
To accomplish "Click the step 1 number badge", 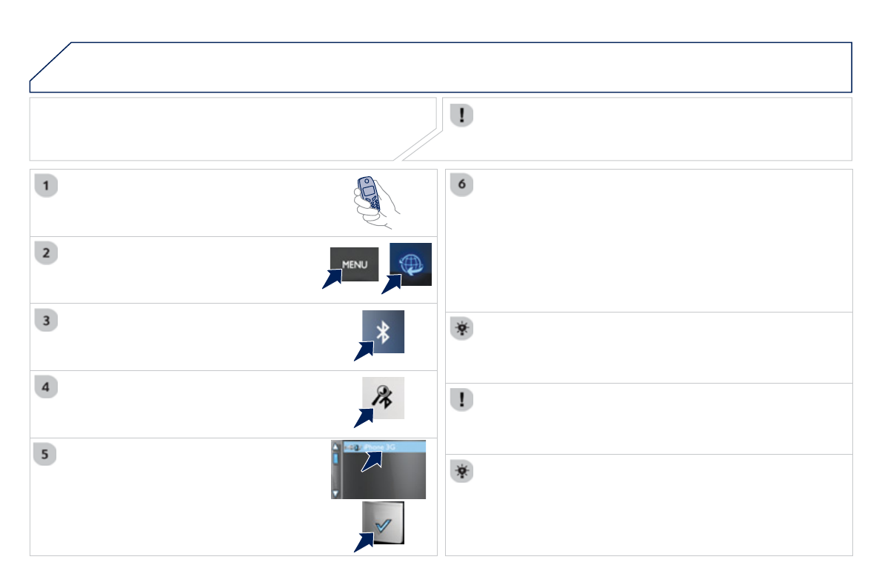I will pos(46,186).
